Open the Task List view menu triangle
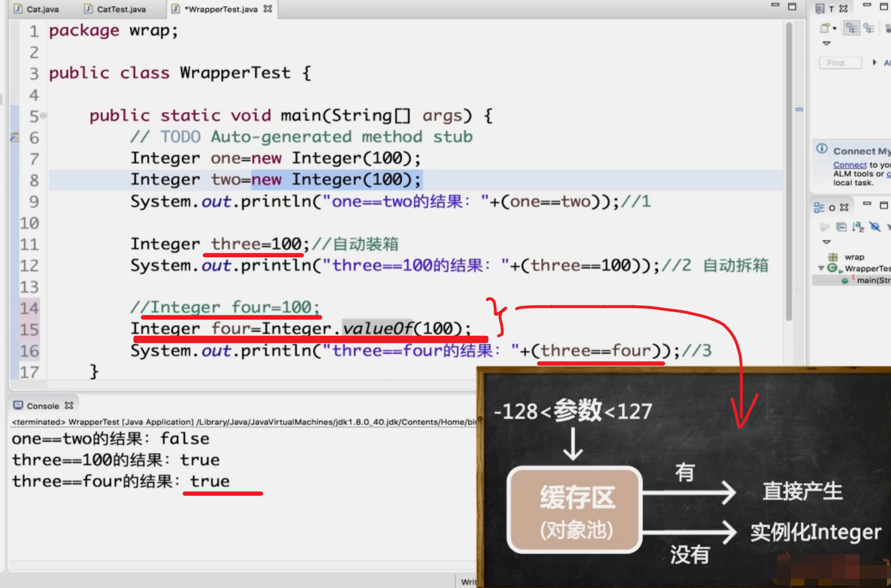The height and width of the screenshot is (588, 891). pos(826,43)
